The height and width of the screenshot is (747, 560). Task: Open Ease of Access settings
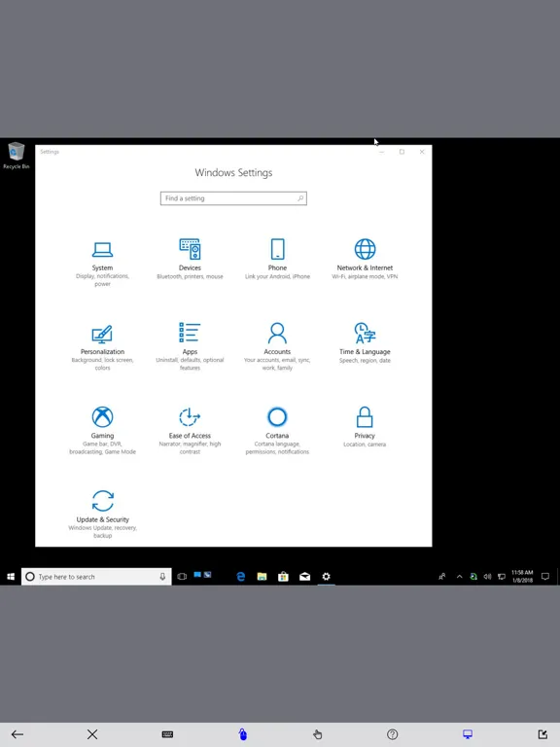[x=190, y=431]
